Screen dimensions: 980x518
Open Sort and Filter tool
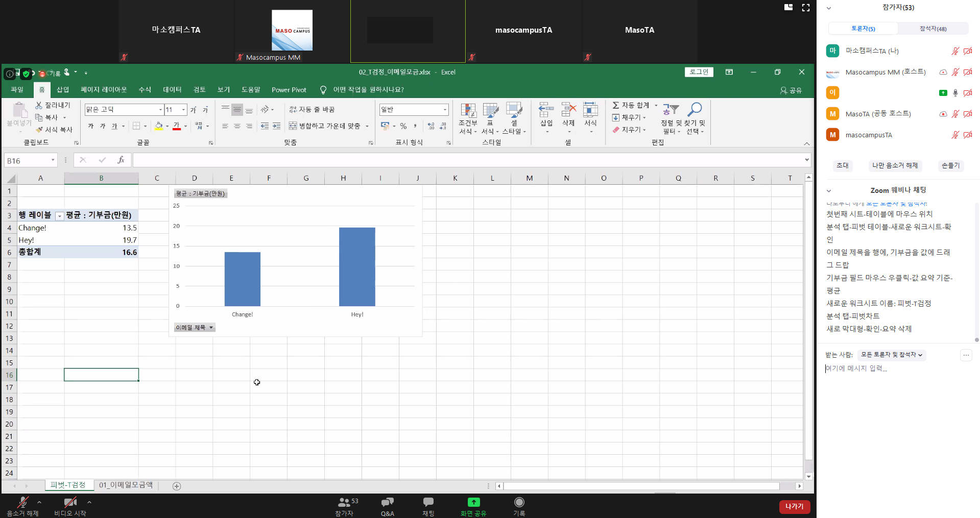coord(671,111)
